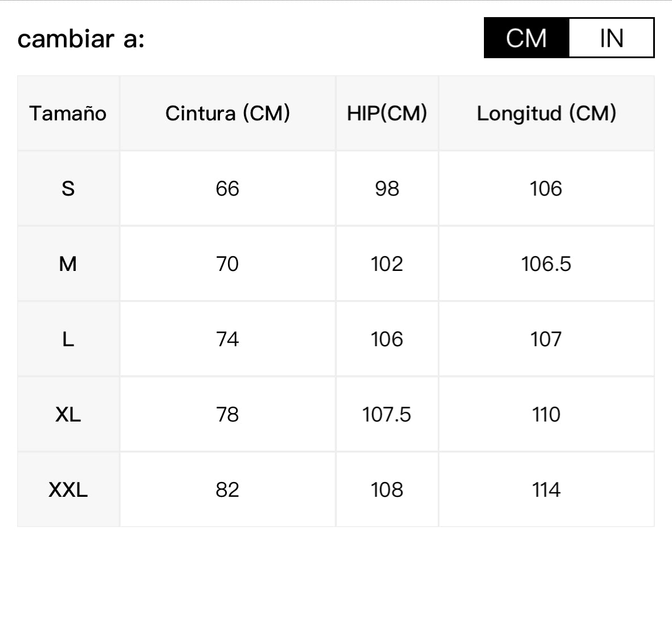Image resolution: width=672 pixels, height=628 pixels.
Task: Select the L size row label
Action: click(68, 339)
